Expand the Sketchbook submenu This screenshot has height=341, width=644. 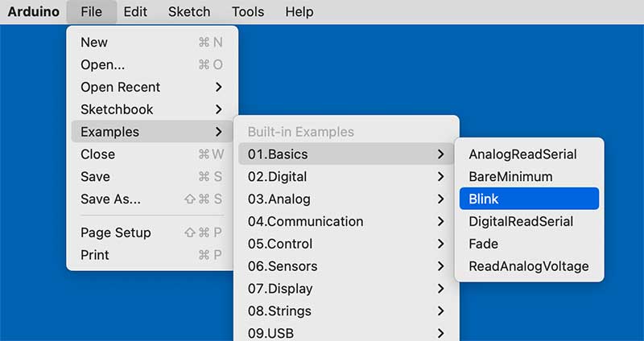pyautogui.click(x=152, y=109)
